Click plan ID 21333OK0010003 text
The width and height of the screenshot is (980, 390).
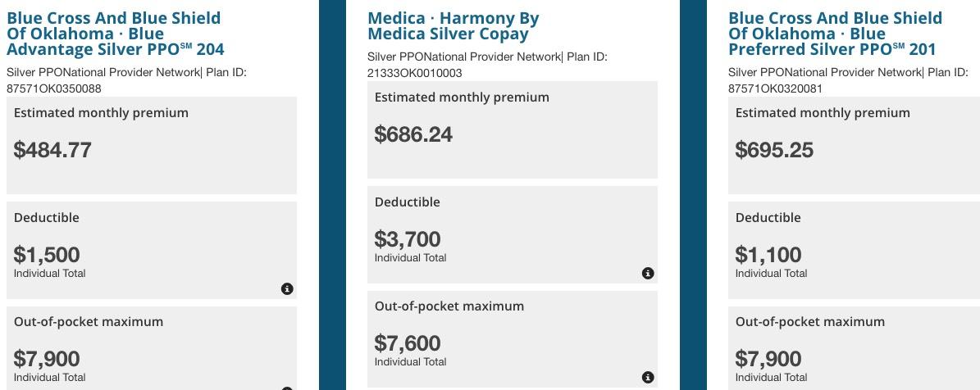(x=414, y=73)
